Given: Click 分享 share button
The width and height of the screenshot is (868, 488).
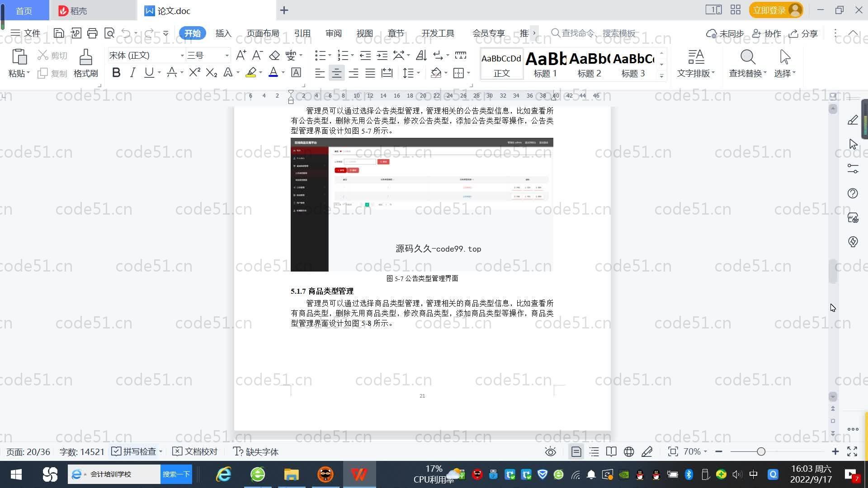Looking at the screenshot, I should click(x=803, y=33).
